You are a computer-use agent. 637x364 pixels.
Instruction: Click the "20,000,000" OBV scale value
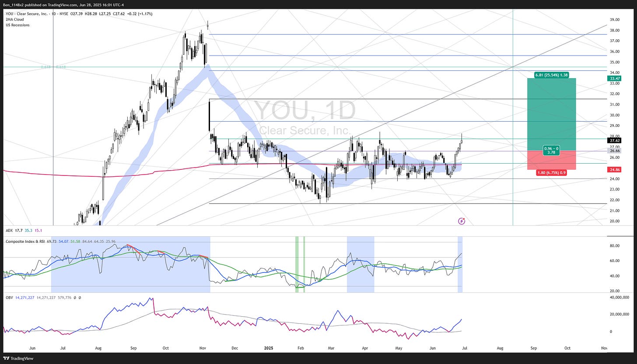(x=619, y=314)
